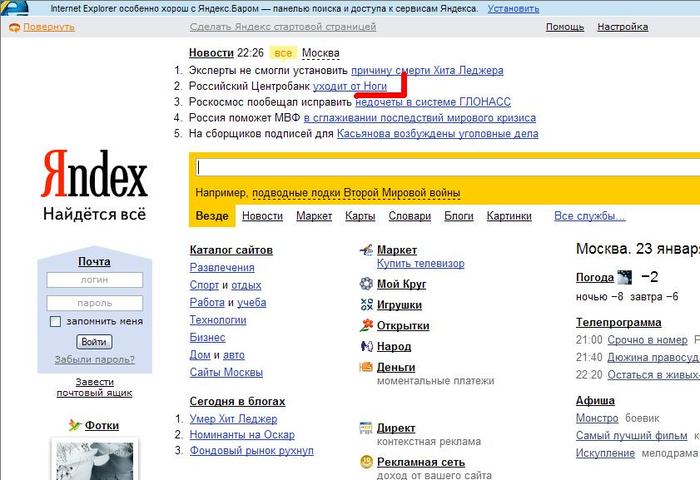Click the Повернуть icon in top bar
700x480 pixels.
(x=14, y=27)
